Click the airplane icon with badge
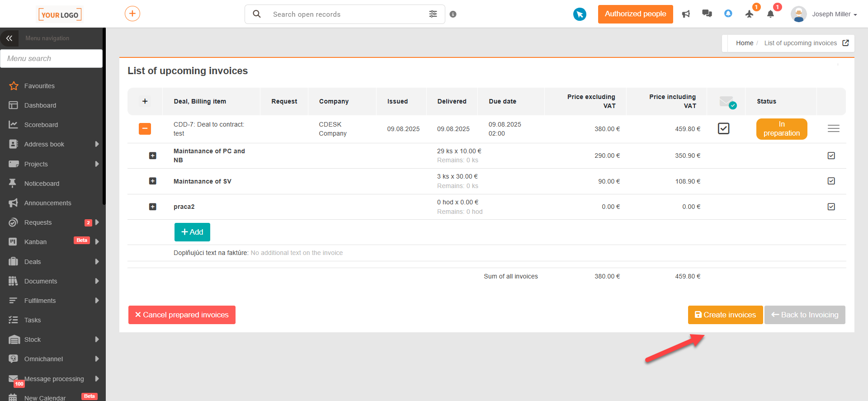Image resolution: width=868 pixels, height=401 pixels. [750, 14]
